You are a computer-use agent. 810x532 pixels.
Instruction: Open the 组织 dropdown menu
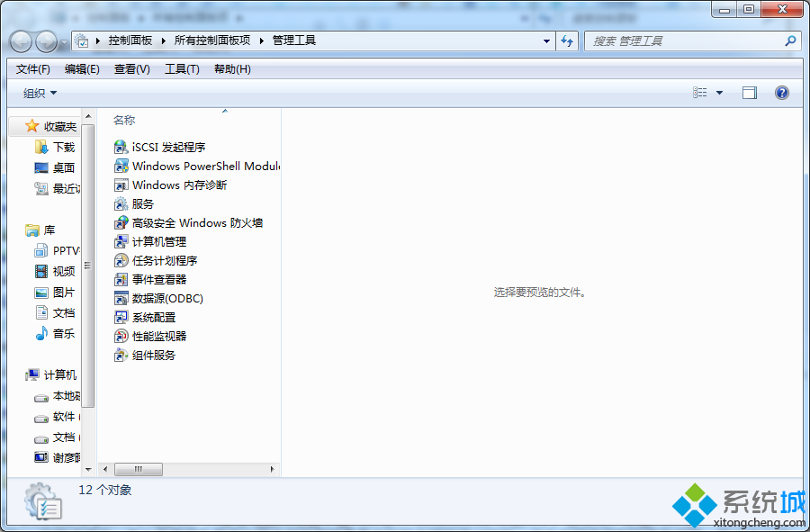tap(40, 93)
